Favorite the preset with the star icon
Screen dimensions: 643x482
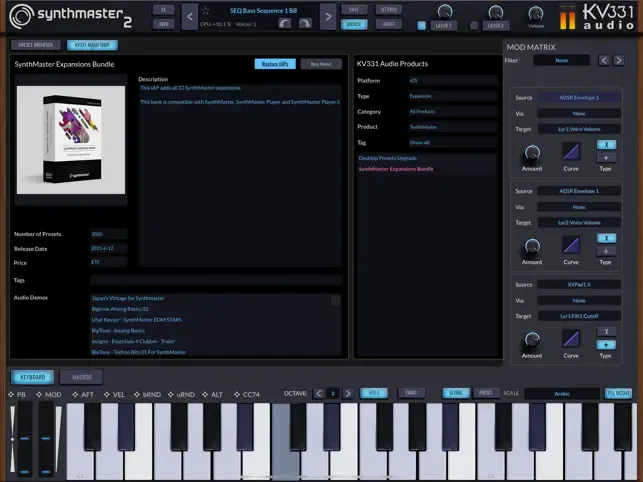[x=205, y=10]
